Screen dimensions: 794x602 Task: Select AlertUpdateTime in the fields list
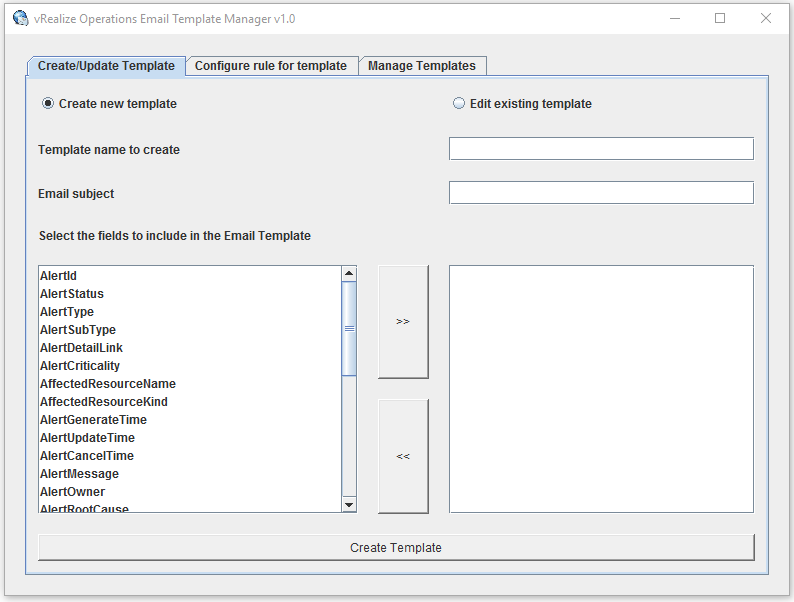[190, 437]
